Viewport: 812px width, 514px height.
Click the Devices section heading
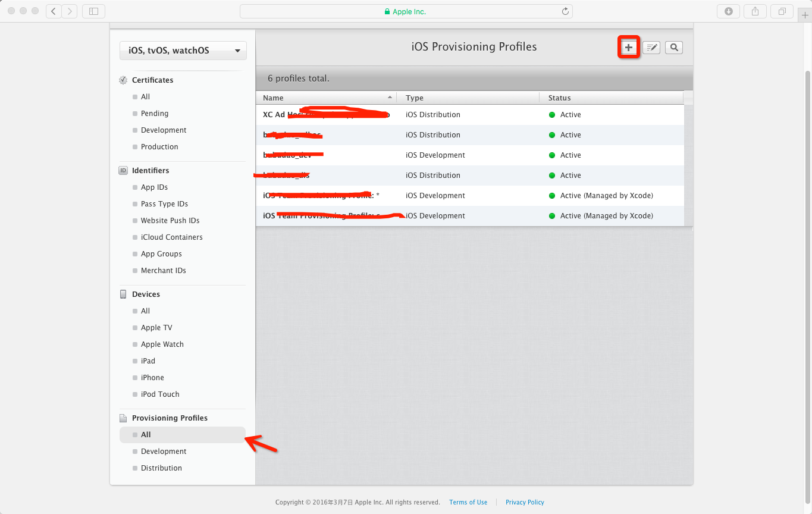pos(146,294)
